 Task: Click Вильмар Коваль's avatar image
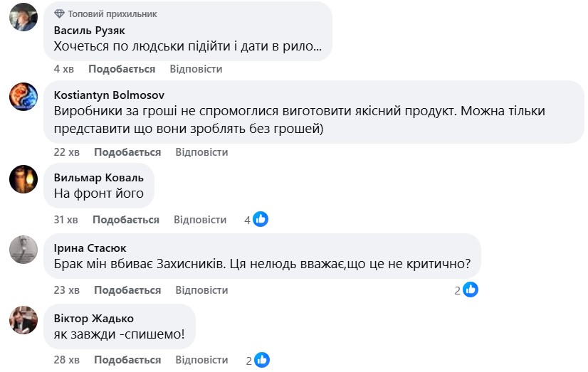[x=23, y=179]
